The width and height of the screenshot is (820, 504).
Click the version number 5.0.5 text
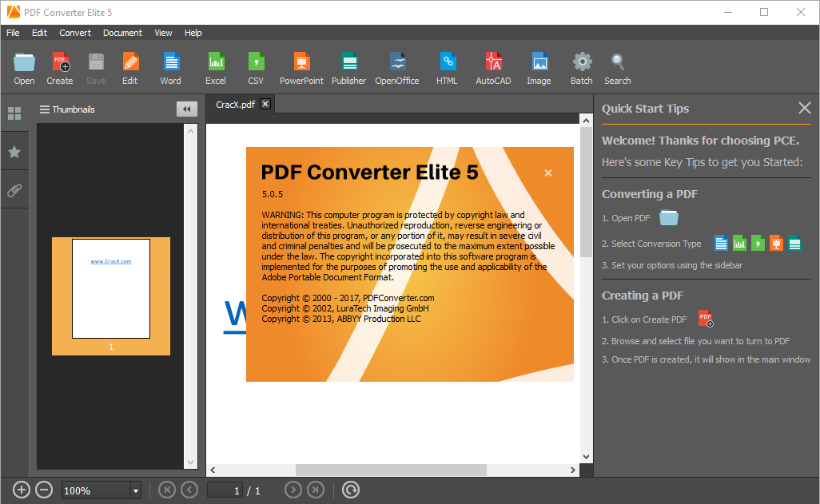point(273,194)
